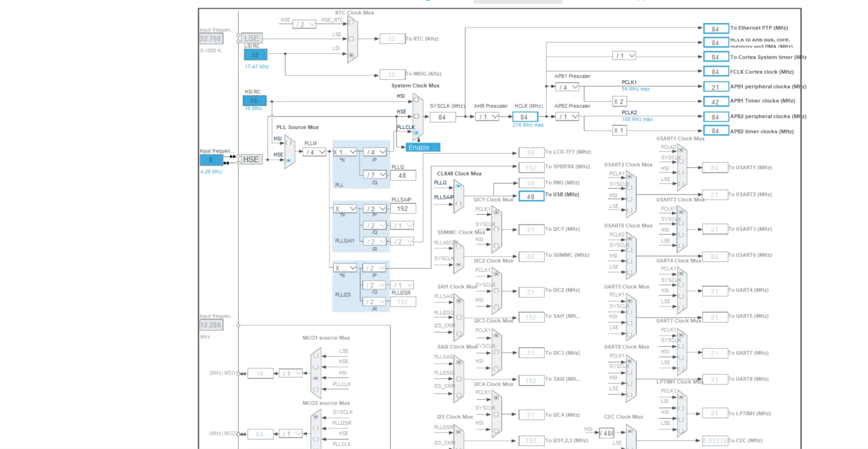Viewport: 868px width, 449px height.
Task: Open the APB1 Prescaler dropdown
Action: (567, 87)
